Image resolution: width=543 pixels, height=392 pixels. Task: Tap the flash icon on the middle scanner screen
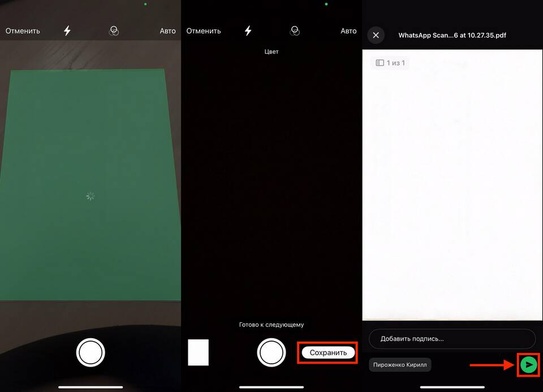(x=248, y=31)
